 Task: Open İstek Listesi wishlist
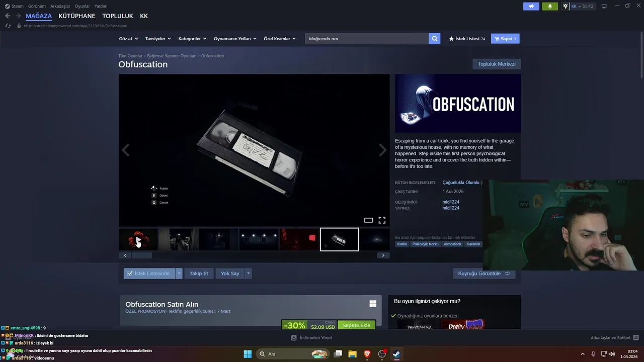point(467,39)
